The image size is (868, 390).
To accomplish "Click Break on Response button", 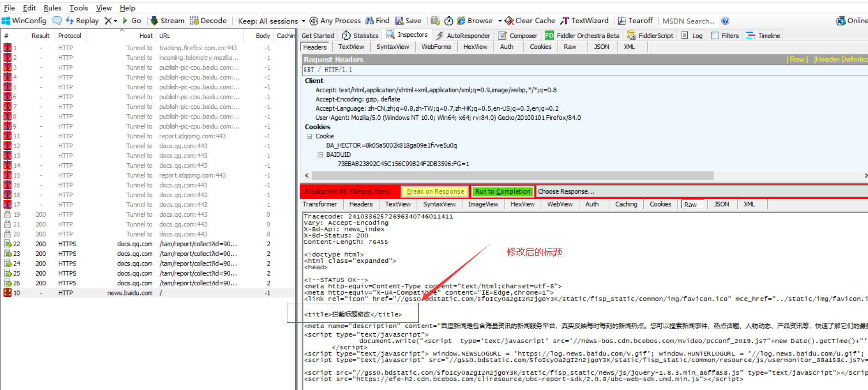I will coord(435,191).
